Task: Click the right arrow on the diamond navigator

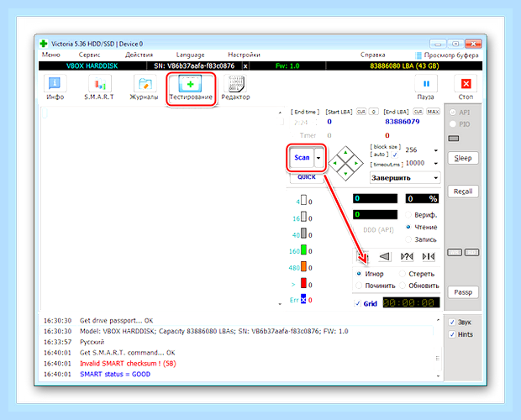Action: [356, 163]
